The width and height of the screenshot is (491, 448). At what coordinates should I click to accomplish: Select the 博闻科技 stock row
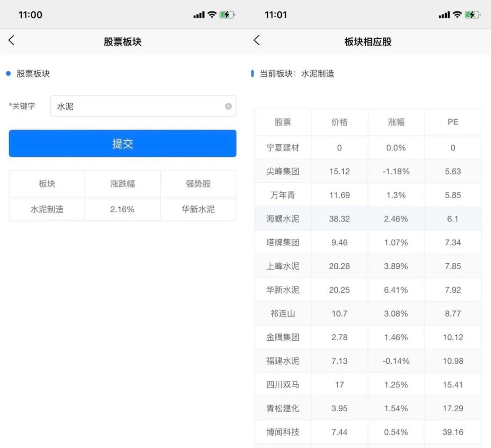click(x=282, y=432)
